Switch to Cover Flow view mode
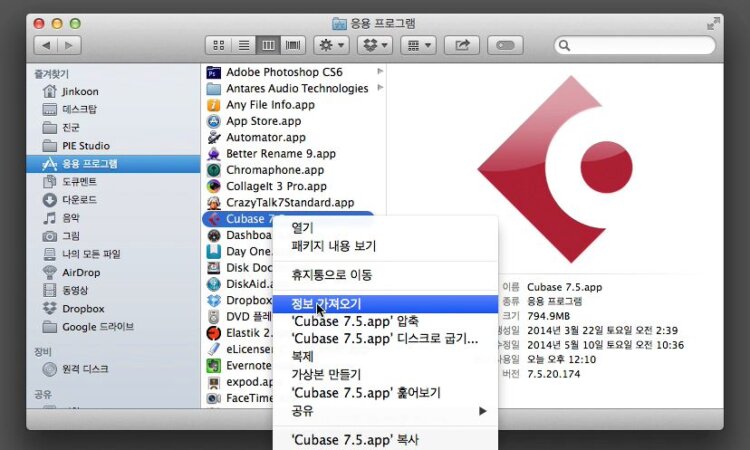The height and width of the screenshot is (450, 750). pyautogui.click(x=293, y=45)
